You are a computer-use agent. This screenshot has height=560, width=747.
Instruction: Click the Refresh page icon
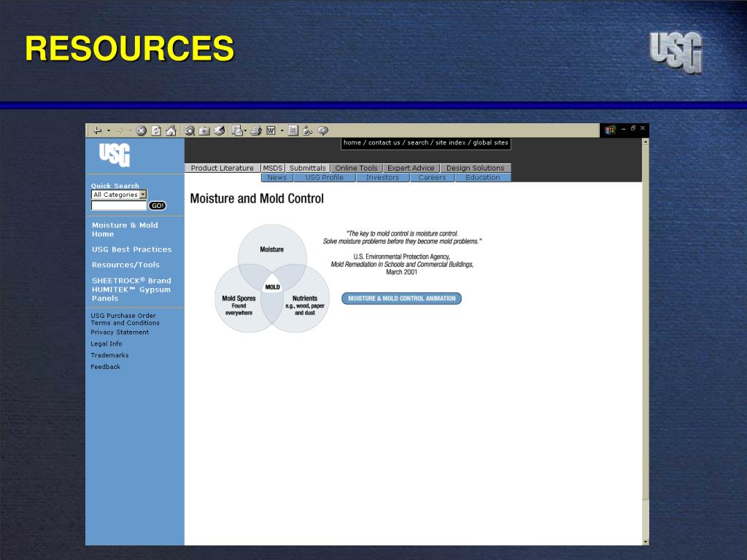click(x=156, y=131)
